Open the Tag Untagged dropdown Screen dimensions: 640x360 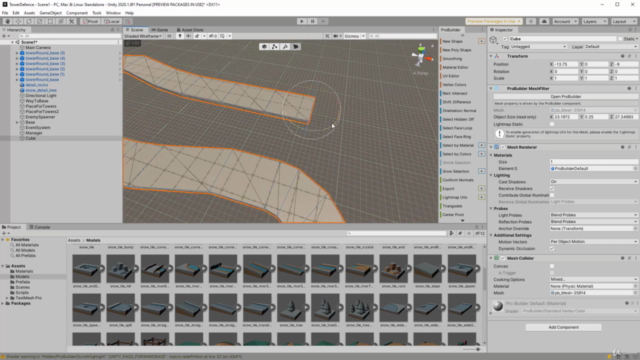point(538,47)
